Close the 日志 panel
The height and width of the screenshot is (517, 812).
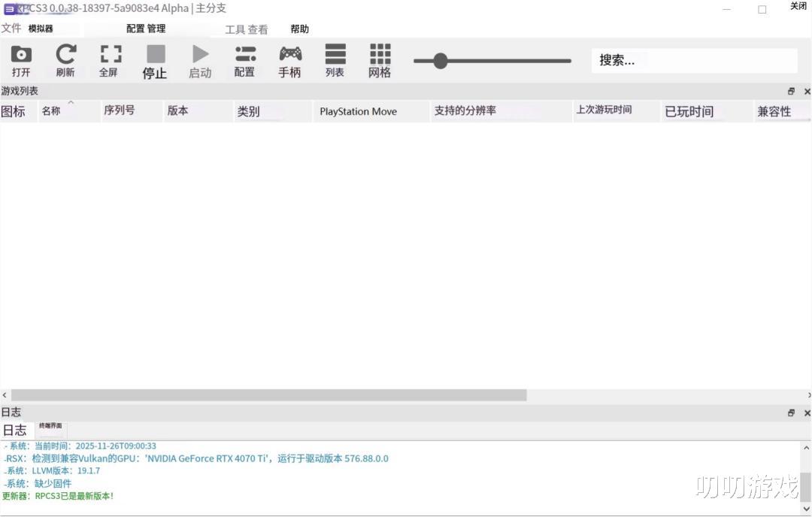807,413
